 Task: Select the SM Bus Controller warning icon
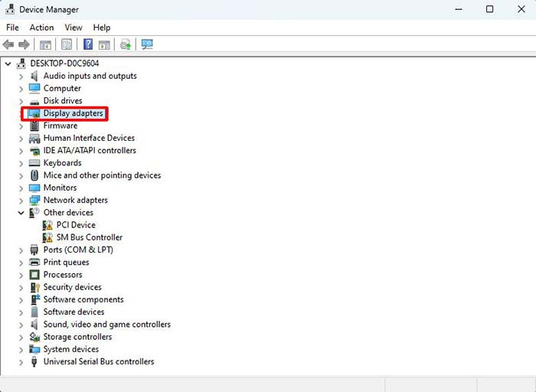(x=47, y=237)
